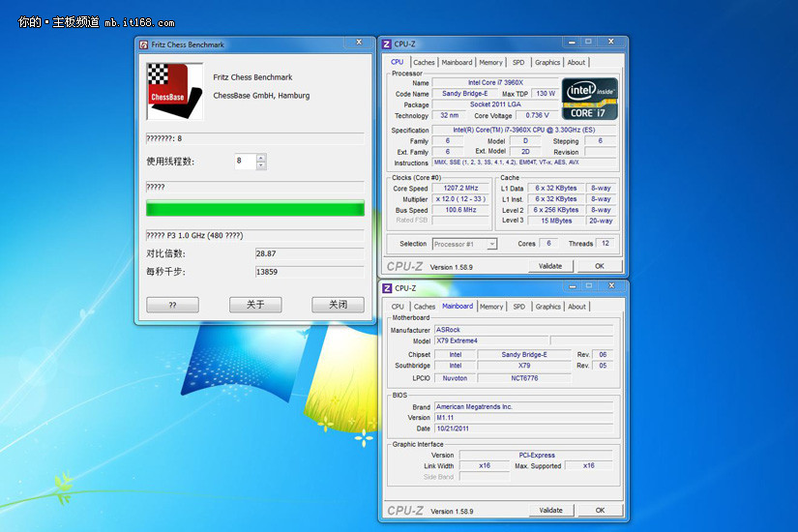The width and height of the screenshot is (798, 532).
Task: Increase thread count with the up arrow
Action: pyautogui.click(x=261, y=158)
